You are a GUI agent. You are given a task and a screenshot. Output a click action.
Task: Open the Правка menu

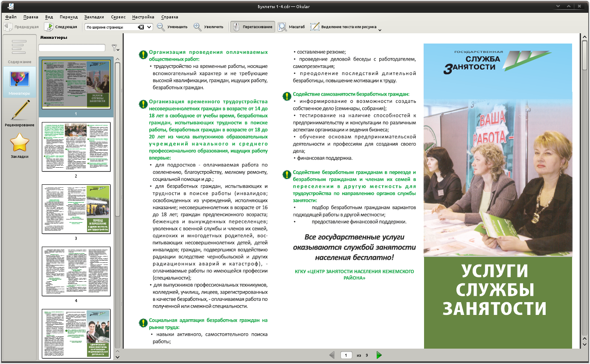(x=31, y=17)
